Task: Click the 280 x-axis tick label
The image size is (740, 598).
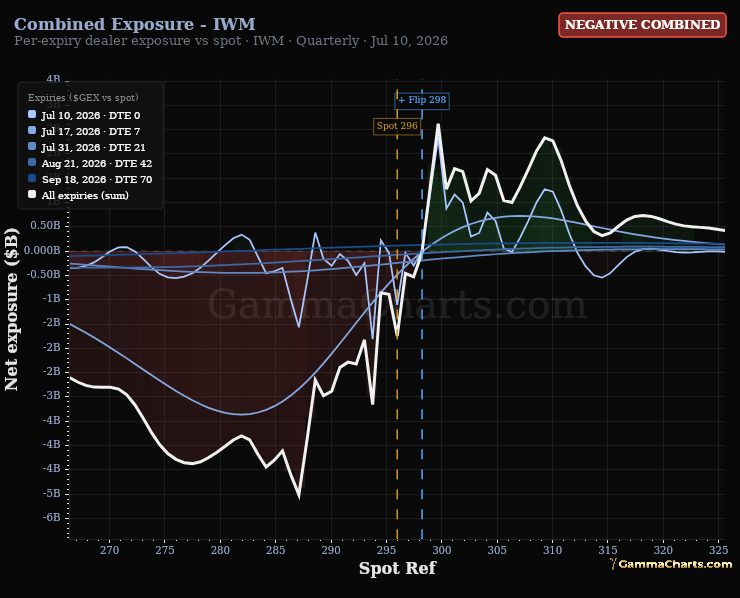Action: [x=220, y=550]
